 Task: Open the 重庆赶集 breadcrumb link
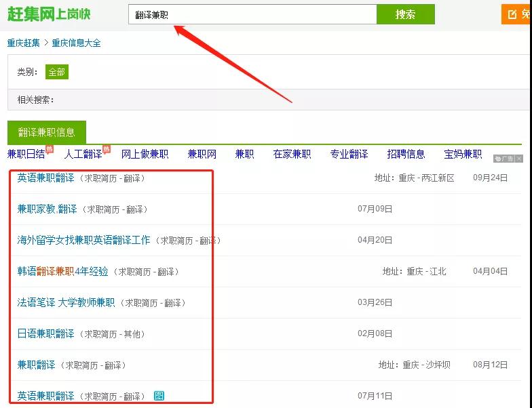click(24, 43)
